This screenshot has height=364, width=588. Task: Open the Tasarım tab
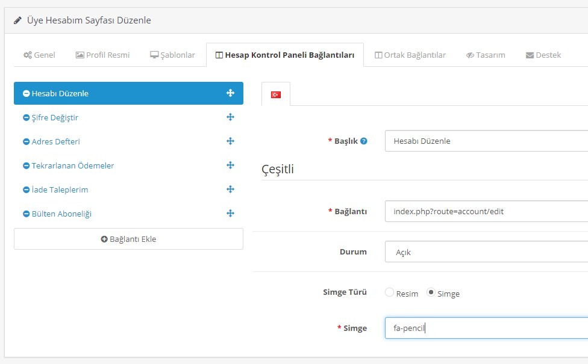486,55
